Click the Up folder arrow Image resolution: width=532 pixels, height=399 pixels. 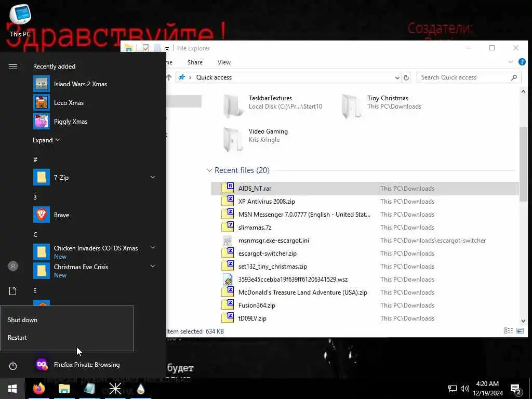[169, 77]
